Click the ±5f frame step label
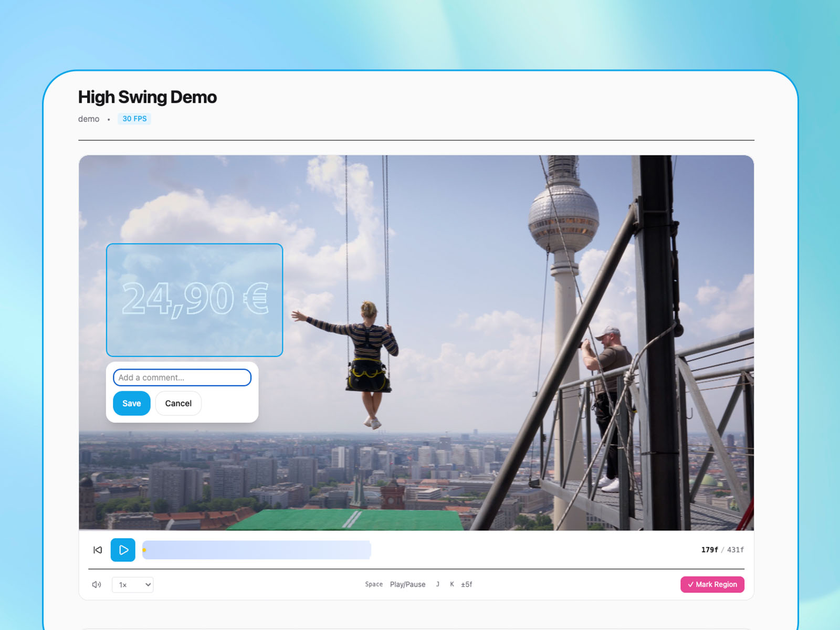Image resolution: width=840 pixels, height=630 pixels. coord(467,584)
